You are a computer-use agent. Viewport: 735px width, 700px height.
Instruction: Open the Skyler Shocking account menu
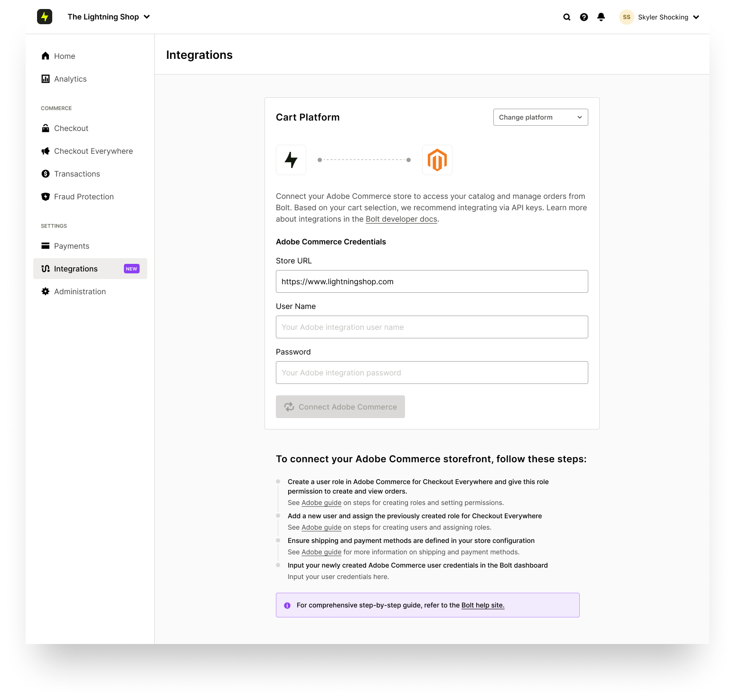pos(660,17)
